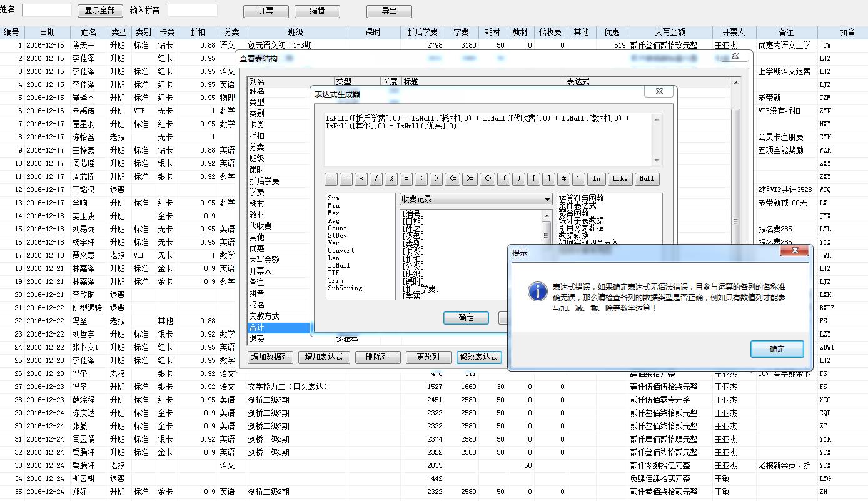Select the Count function in list
The image size is (868, 501).
point(337,228)
